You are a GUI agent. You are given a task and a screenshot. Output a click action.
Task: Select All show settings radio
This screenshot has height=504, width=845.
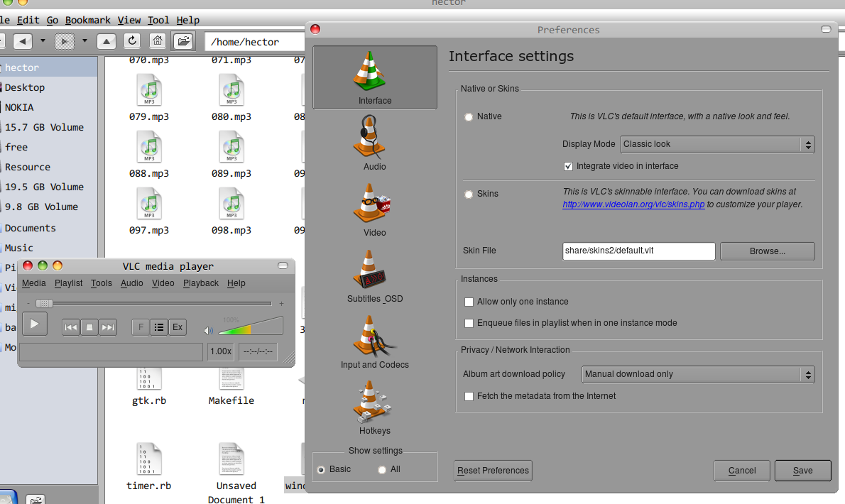point(382,469)
